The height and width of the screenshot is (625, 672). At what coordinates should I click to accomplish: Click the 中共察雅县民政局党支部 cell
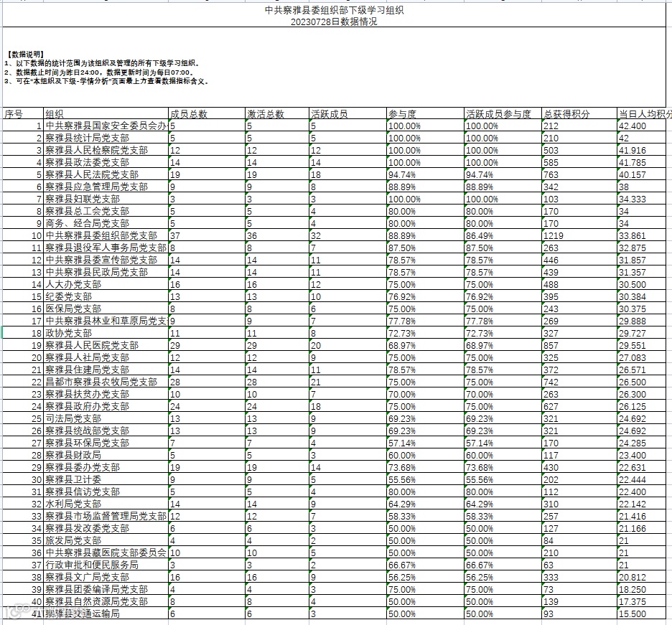[106, 273]
